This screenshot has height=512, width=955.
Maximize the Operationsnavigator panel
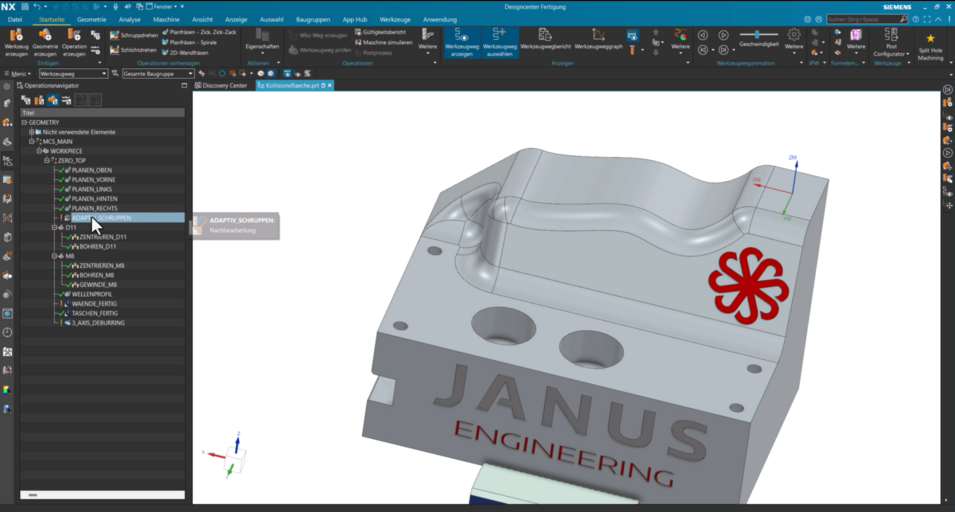pyautogui.click(x=184, y=86)
